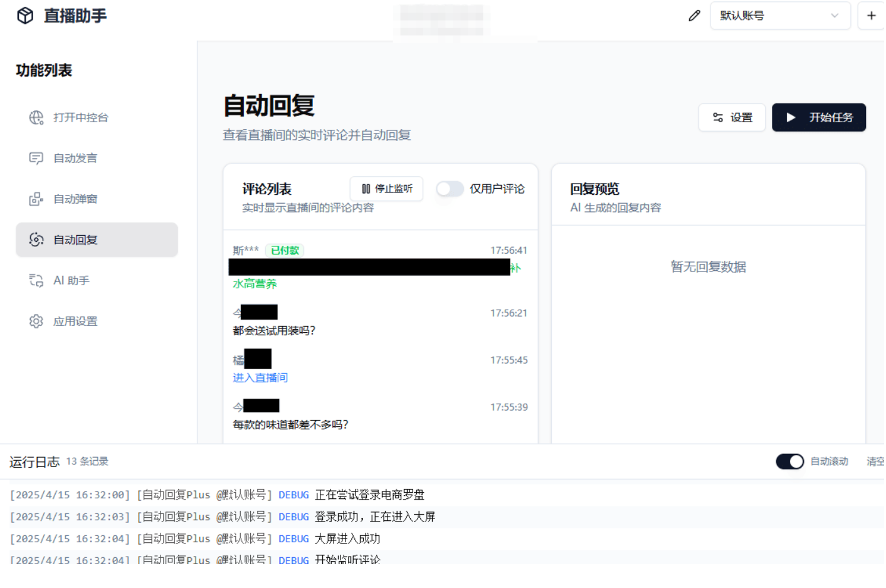Toggle the 仅用户评论 switch
The image size is (886, 588).
tap(450, 189)
